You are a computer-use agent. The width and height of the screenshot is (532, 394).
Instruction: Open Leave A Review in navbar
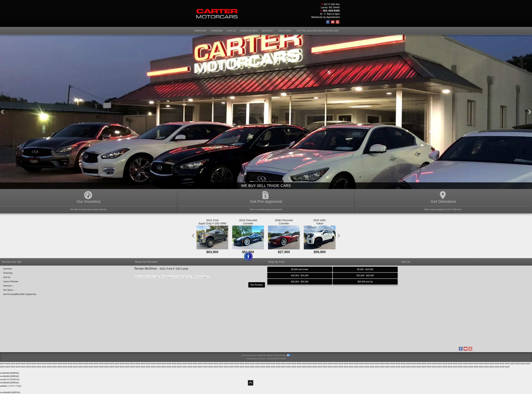(249, 31)
